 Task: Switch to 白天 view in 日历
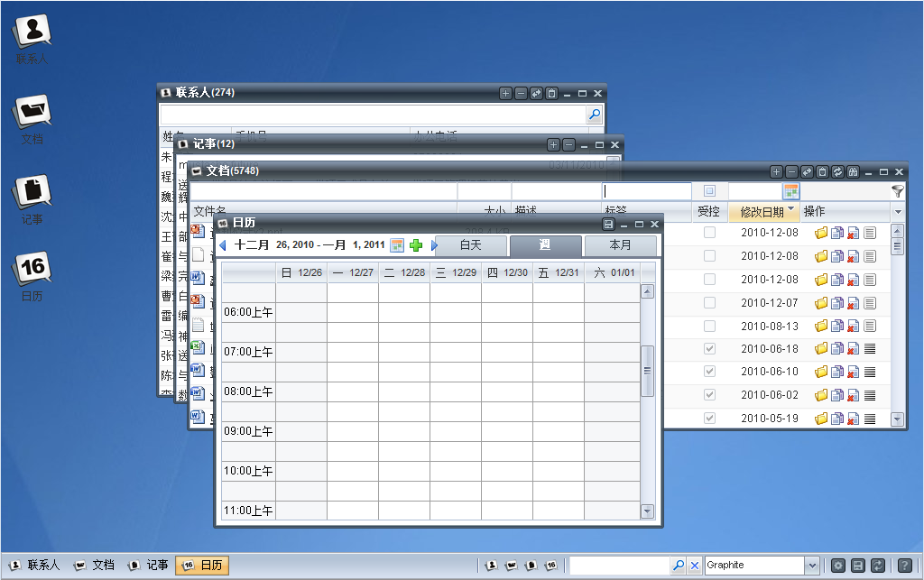click(x=471, y=245)
